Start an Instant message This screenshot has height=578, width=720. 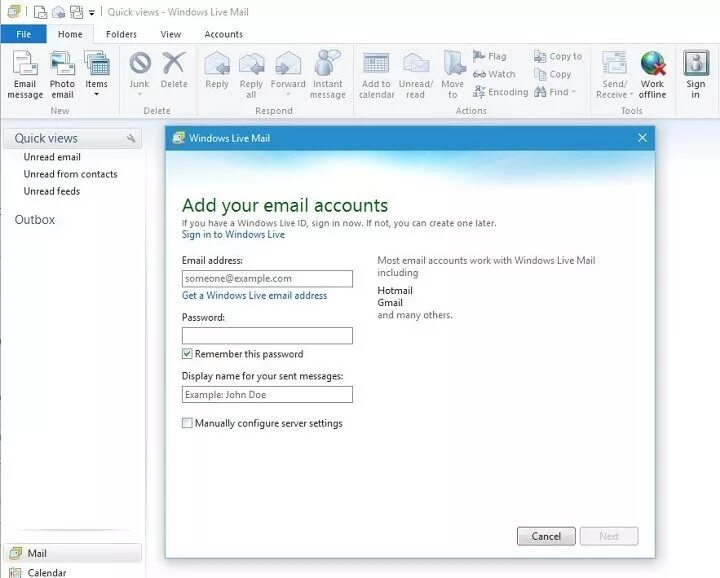tap(327, 75)
